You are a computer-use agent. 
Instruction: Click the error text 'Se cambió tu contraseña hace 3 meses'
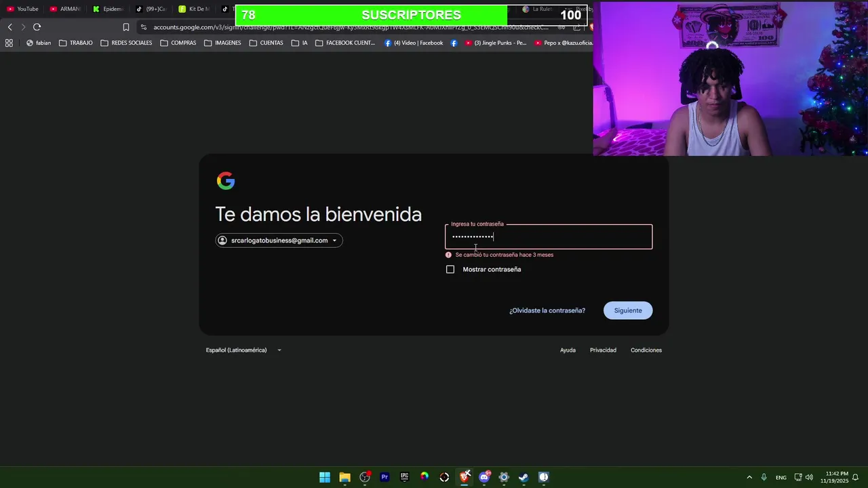(x=505, y=255)
